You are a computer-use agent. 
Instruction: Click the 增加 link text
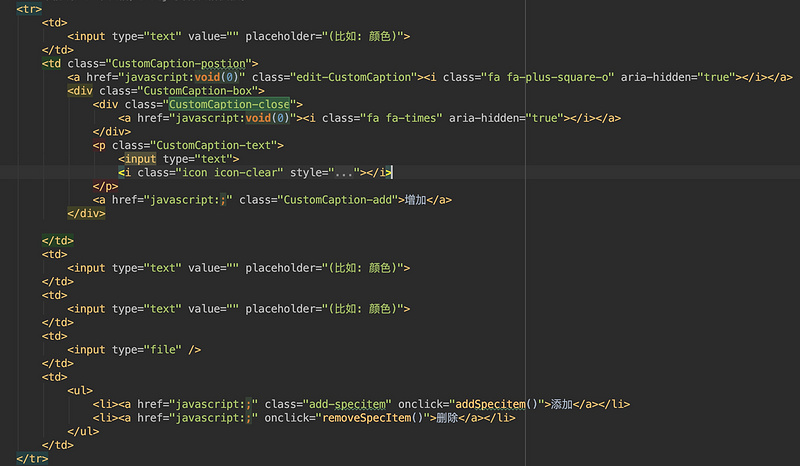[x=415, y=200]
